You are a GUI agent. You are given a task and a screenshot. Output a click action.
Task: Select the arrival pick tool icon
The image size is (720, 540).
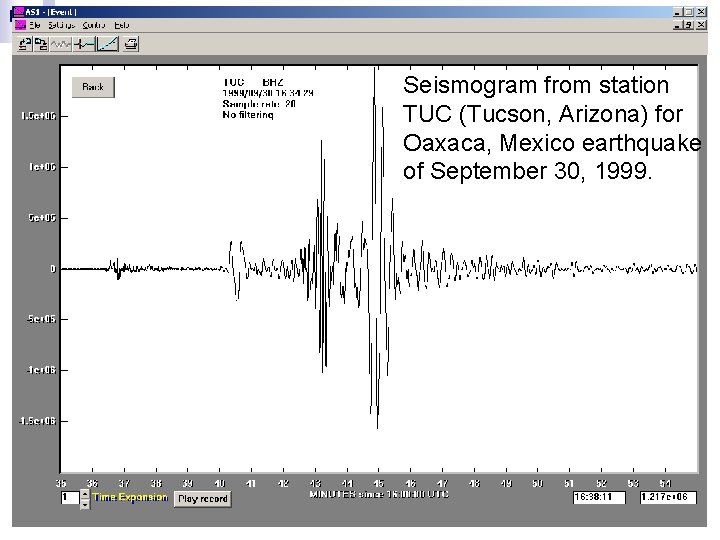[x=84, y=45]
